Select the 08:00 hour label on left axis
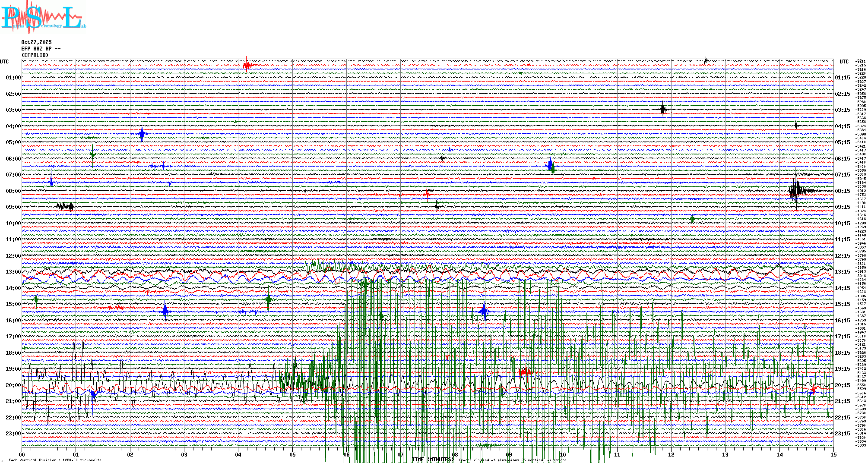The width and height of the screenshot is (868, 466). (x=13, y=191)
